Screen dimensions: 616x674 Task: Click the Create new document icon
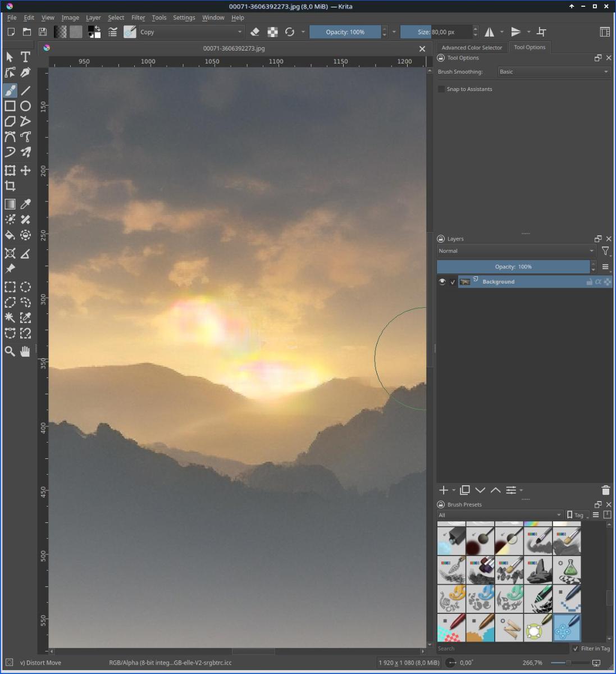click(x=11, y=32)
